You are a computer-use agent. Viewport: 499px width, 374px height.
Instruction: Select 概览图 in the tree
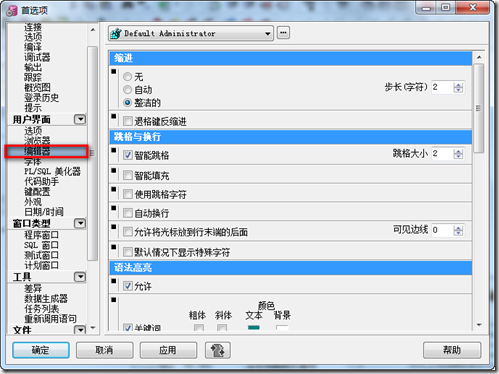37,87
